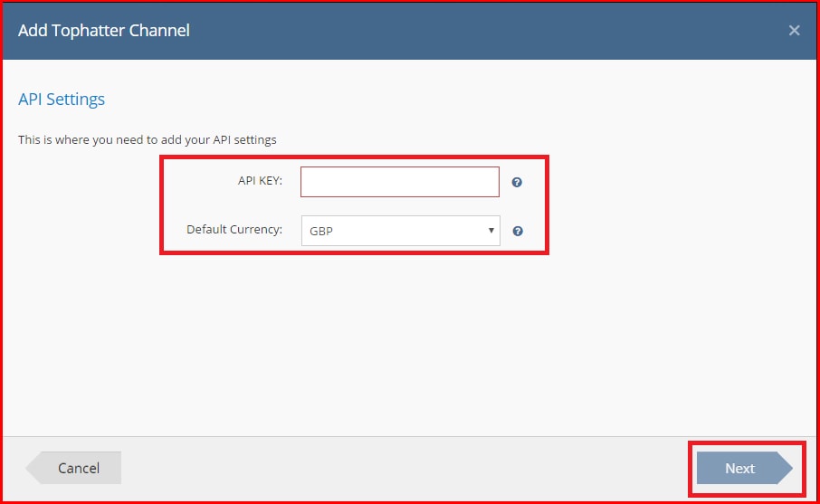Open the Default Currency dropdown showing GBP
This screenshot has width=820, height=504.
pyautogui.click(x=401, y=231)
